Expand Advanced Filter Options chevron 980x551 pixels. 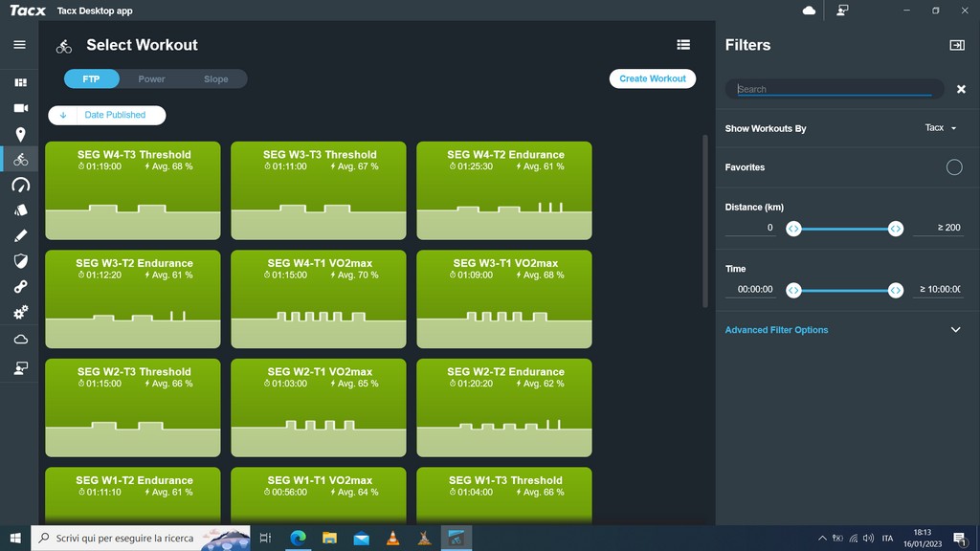[954, 330]
